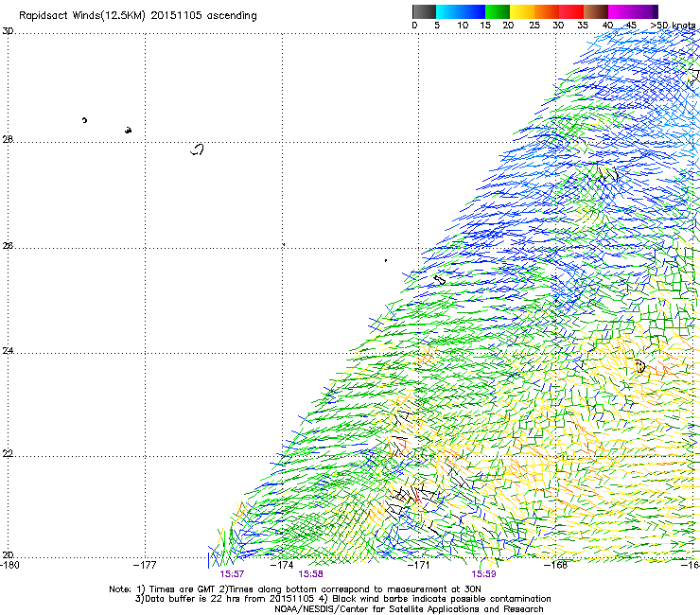Click the green 15-20 knots color swatch
700x615 pixels.
pos(498,11)
